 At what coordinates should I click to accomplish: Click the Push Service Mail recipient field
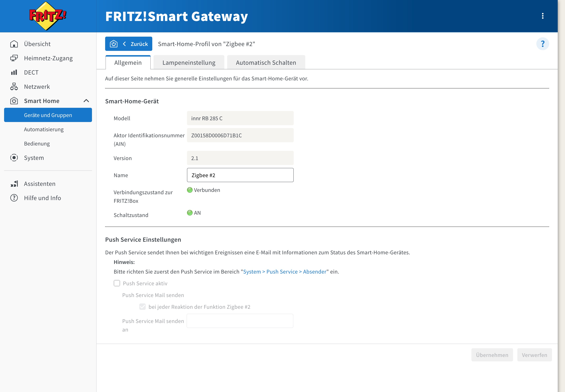coord(240,321)
